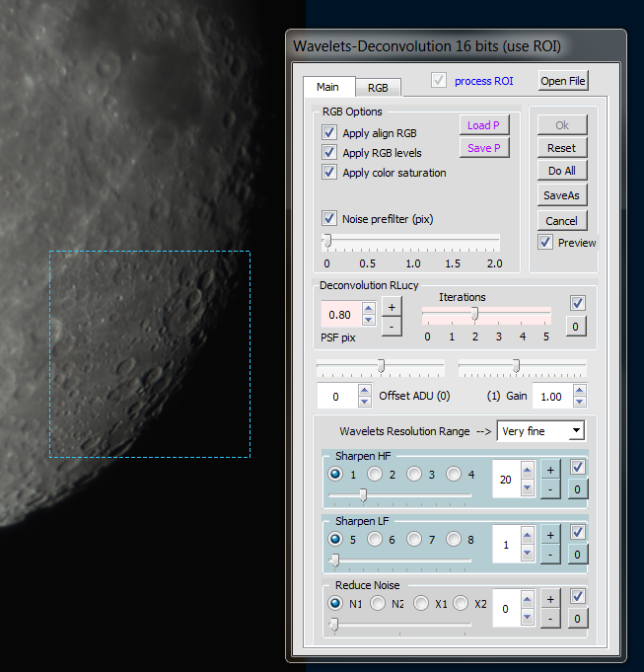This screenshot has height=672, width=644.
Task: Click the Gain slider handle
Action: point(517,366)
